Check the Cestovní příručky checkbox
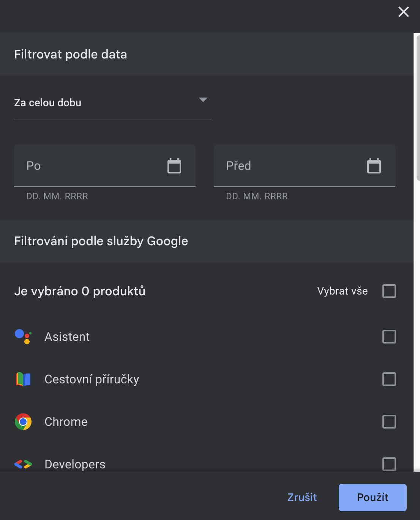Image resolution: width=420 pixels, height=520 pixels. pos(389,379)
